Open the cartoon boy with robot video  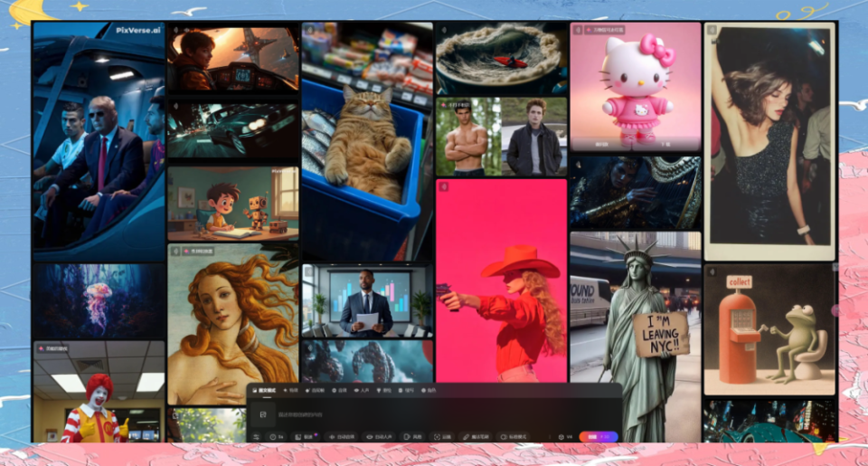tap(233, 204)
